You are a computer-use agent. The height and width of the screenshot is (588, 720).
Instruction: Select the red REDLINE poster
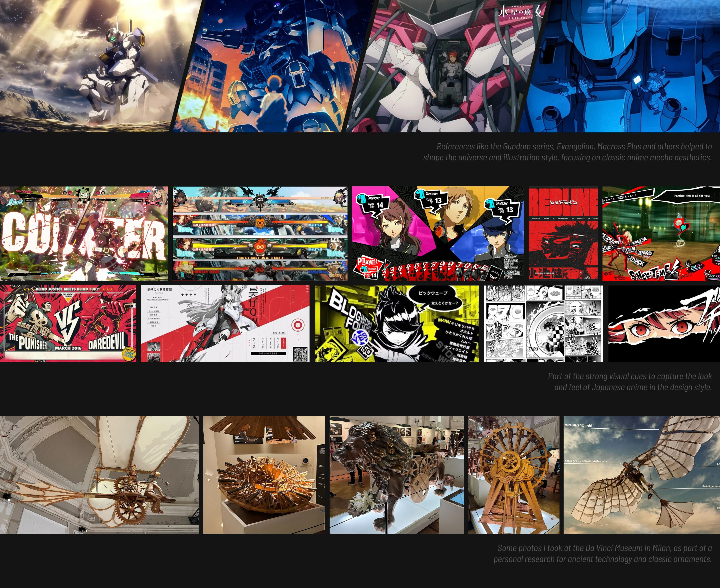[563, 233]
